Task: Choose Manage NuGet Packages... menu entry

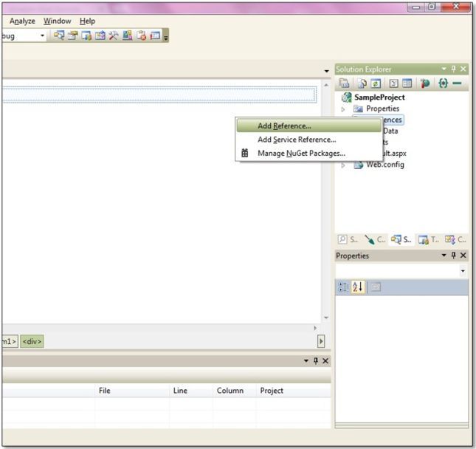Action: tap(308, 153)
